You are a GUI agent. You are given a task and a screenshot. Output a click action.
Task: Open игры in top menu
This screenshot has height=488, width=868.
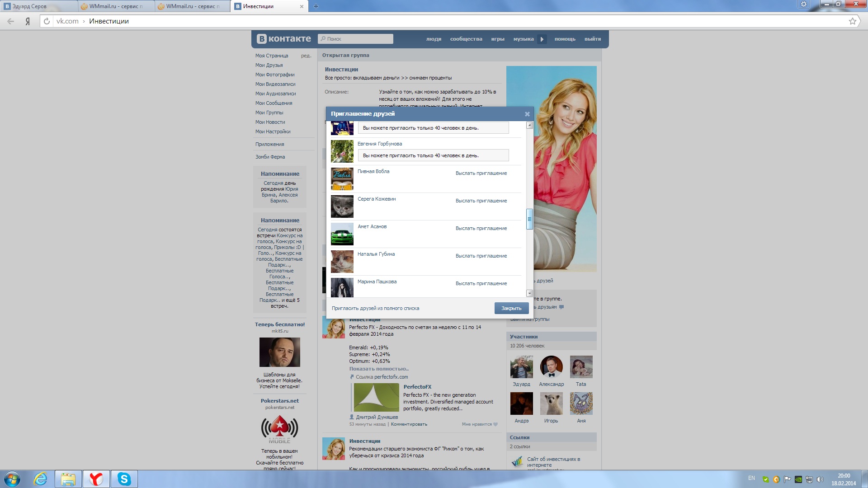[498, 39]
